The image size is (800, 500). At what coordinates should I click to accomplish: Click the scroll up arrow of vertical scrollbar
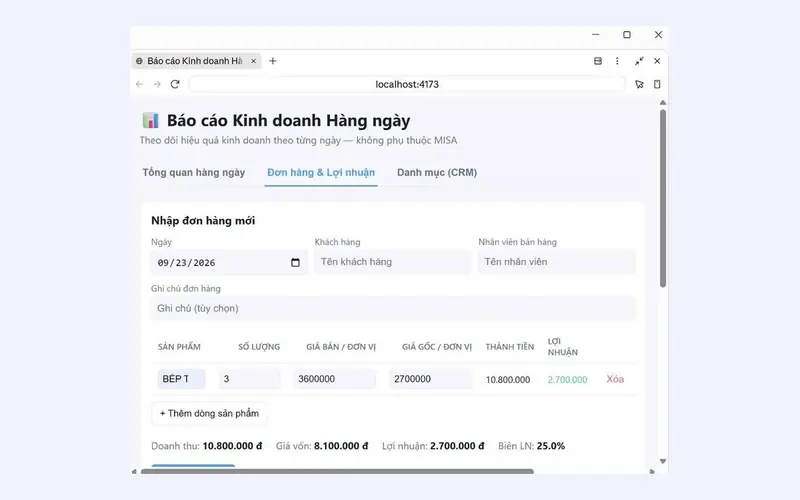click(x=663, y=103)
